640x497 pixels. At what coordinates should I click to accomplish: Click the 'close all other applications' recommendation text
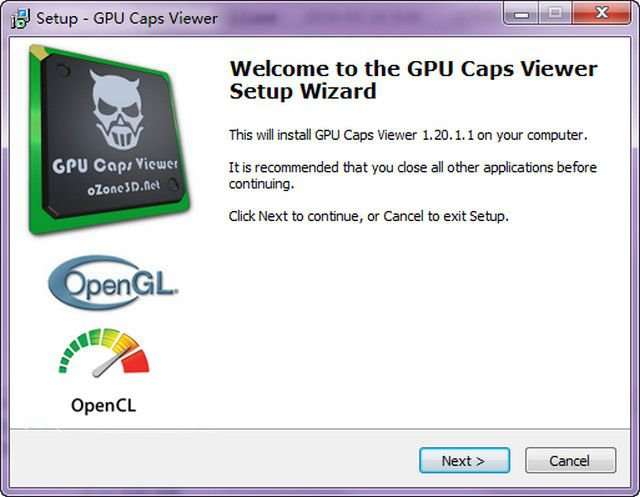413,175
